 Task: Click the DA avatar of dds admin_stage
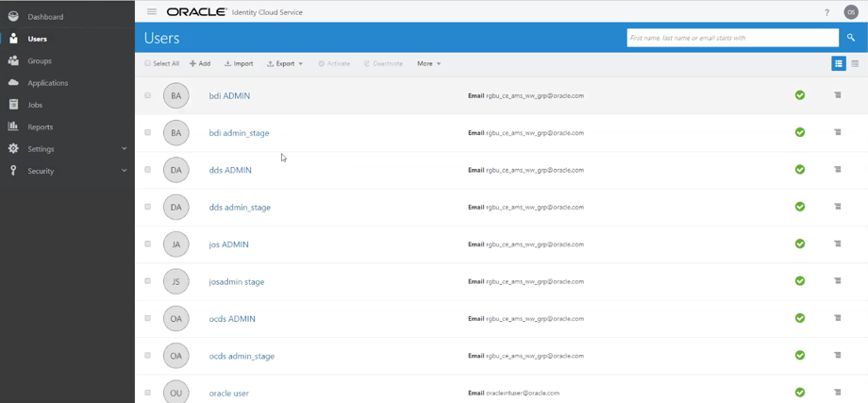click(x=176, y=207)
